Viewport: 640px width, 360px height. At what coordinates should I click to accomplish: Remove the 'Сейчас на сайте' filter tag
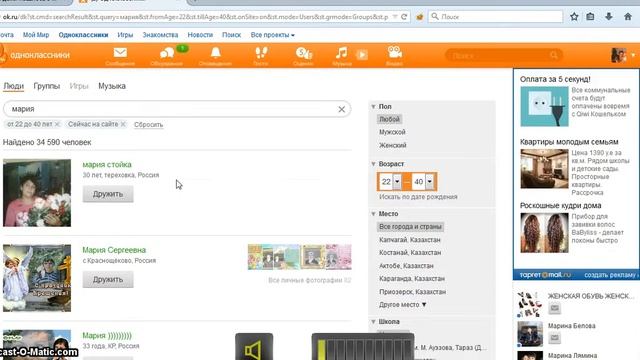123,124
